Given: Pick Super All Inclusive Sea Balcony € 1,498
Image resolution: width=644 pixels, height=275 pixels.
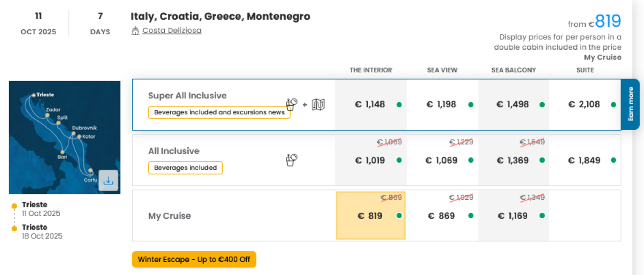Looking at the screenshot, I should pos(513,104).
